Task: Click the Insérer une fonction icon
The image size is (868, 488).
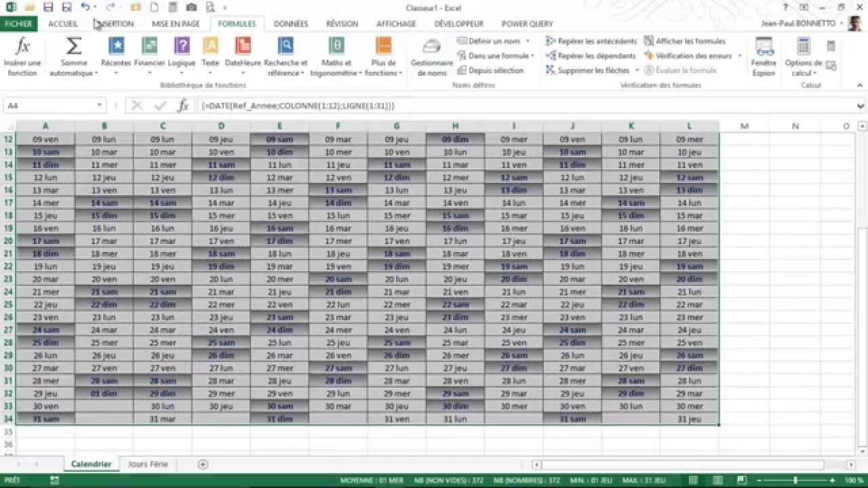Action: (x=22, y=46)
